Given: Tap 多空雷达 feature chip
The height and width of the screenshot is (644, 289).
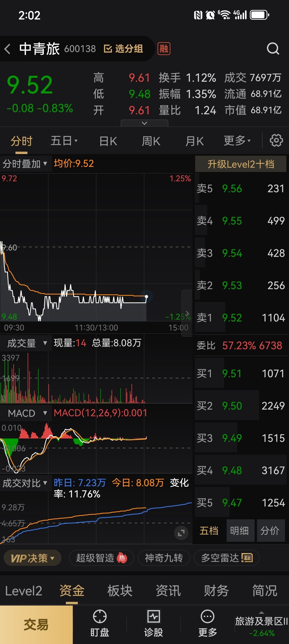Looking at the screenshot, I should click(x=227, y=558).
